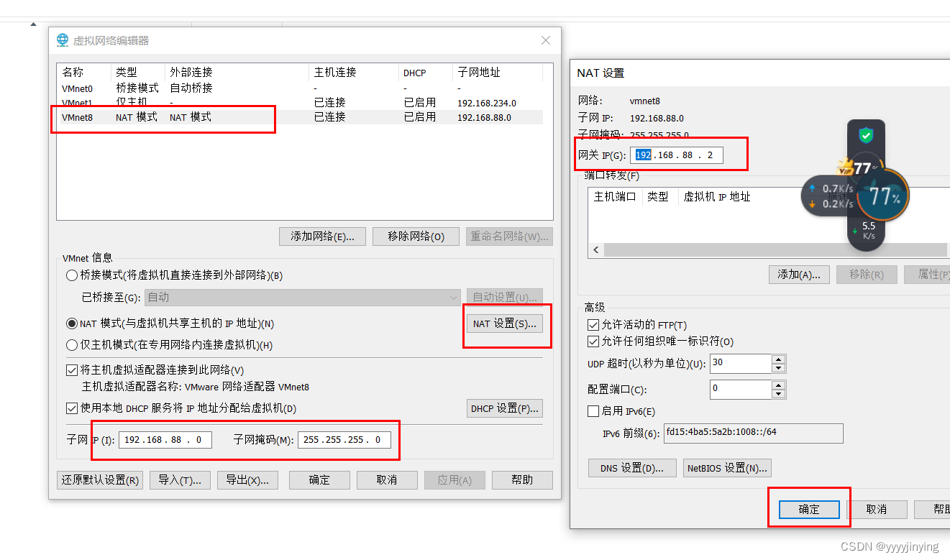
Task: Click the 子网掩码 input field
Action: tap(345, 440)
